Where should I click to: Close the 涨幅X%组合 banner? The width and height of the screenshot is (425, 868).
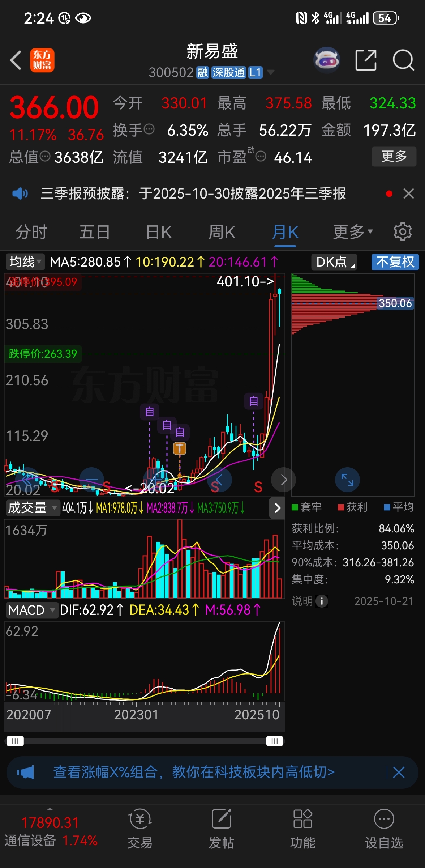(399, 773)
